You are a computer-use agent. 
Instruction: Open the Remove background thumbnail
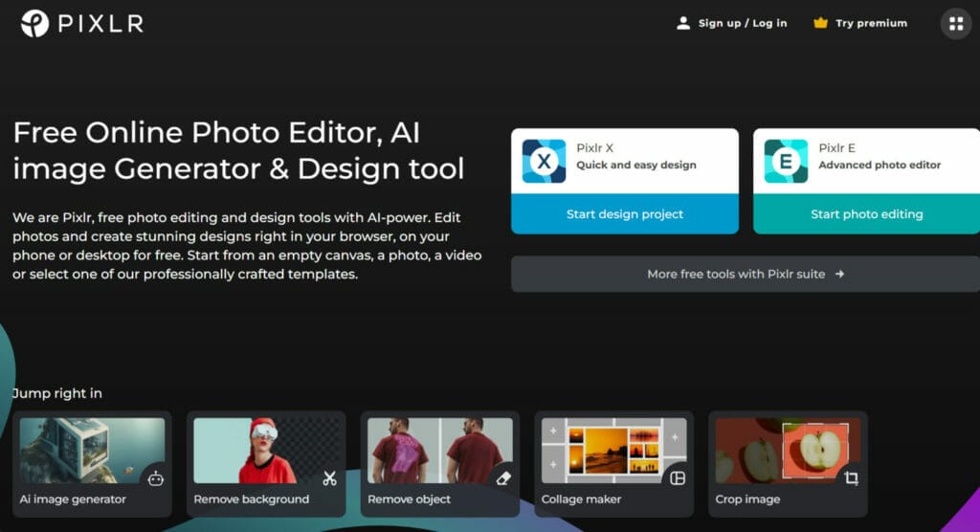pos(266,450)
